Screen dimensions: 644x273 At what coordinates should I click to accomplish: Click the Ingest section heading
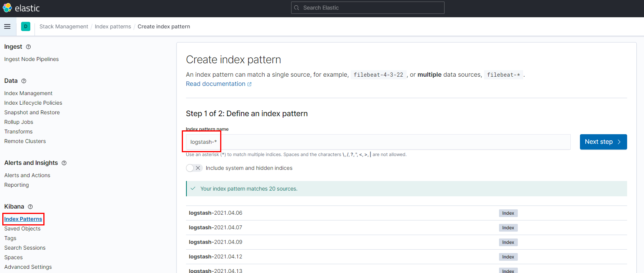(x=13, y=47)
